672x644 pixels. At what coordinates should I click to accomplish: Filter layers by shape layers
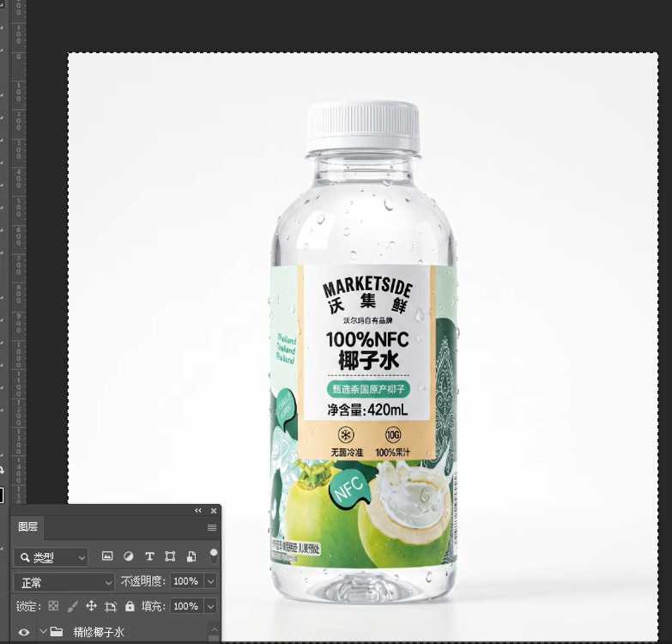pos(170,556)
